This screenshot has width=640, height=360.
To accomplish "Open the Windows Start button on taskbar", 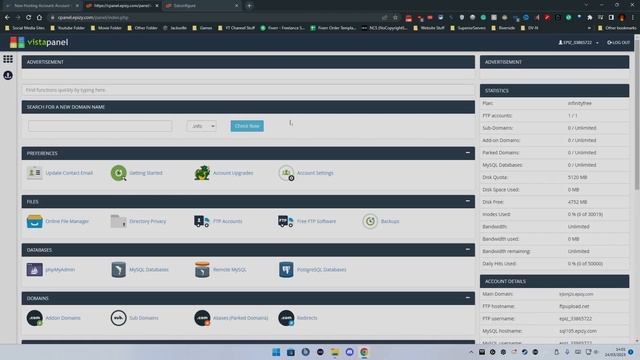I will 276,352.
